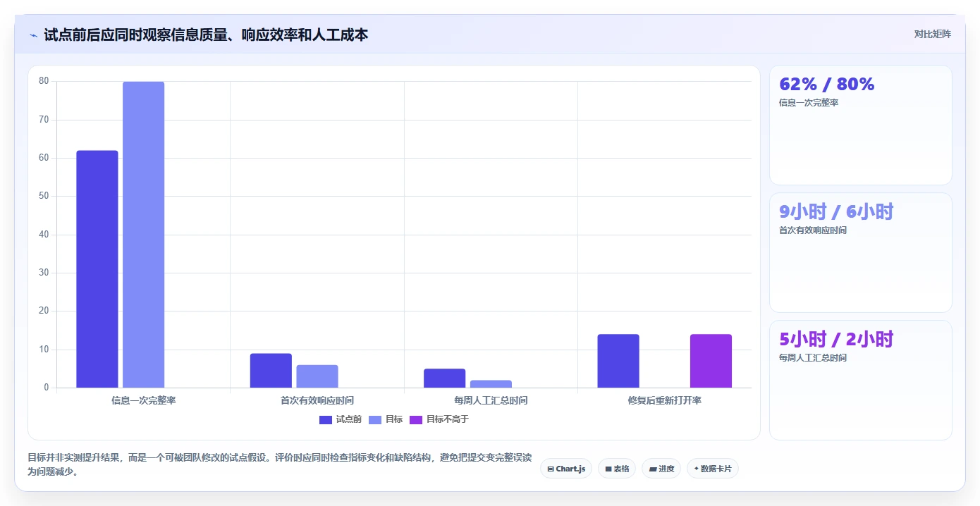This screenshot has width=980, height=506.
Task: Open the Chart.js chip
Action: 566,469
